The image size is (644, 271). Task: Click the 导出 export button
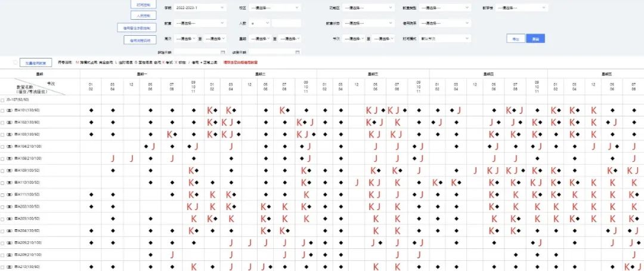(515, 38)
